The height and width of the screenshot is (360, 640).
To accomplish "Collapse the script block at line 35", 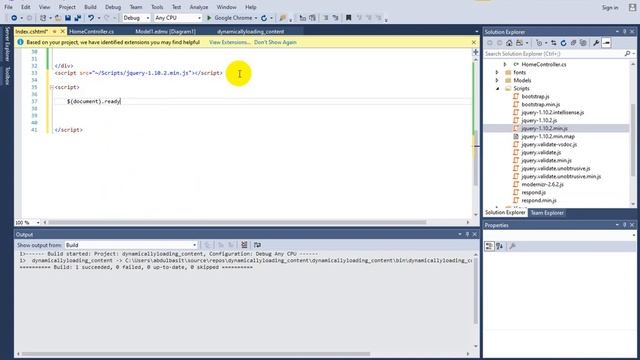I will pyautogui.click(x=51, y=87).
